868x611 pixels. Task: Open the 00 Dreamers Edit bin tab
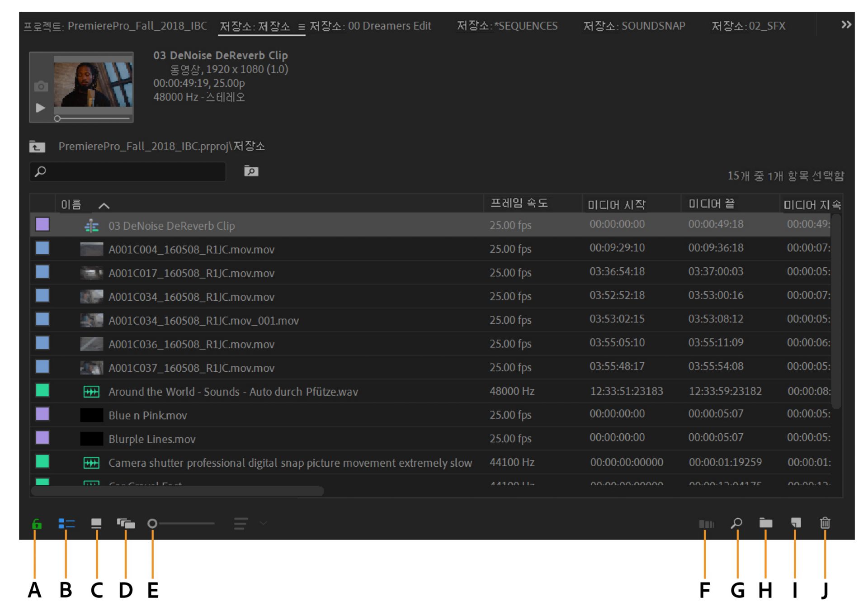(x=370, y=26)
